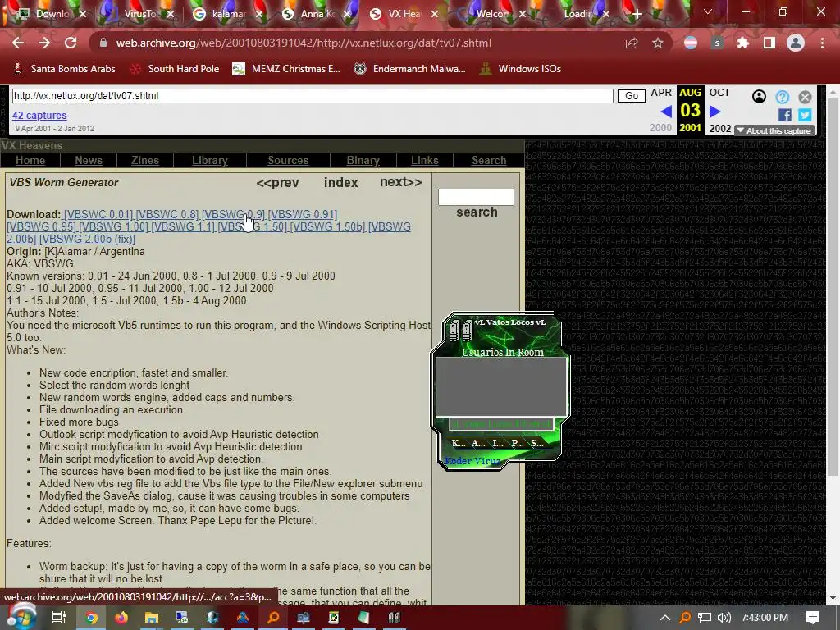Click the Wayback help question-mark icon
This screenshot has width=840, height=630.
coord(782,97)
